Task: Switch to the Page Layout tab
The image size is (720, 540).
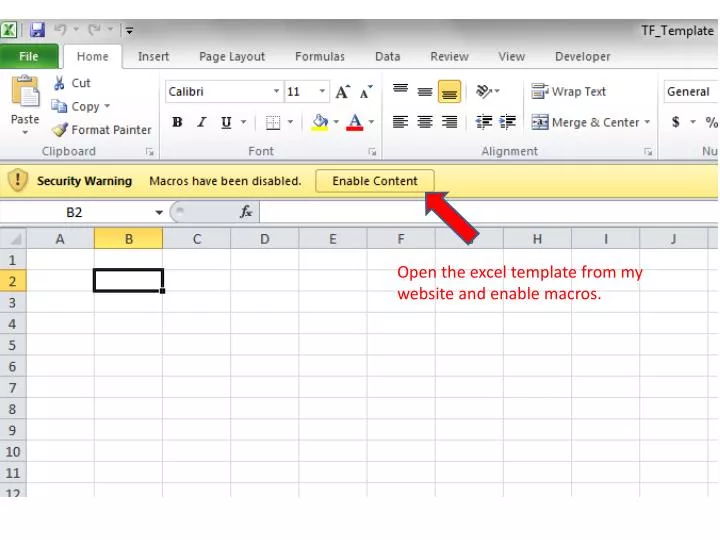Action: (232, 56)
